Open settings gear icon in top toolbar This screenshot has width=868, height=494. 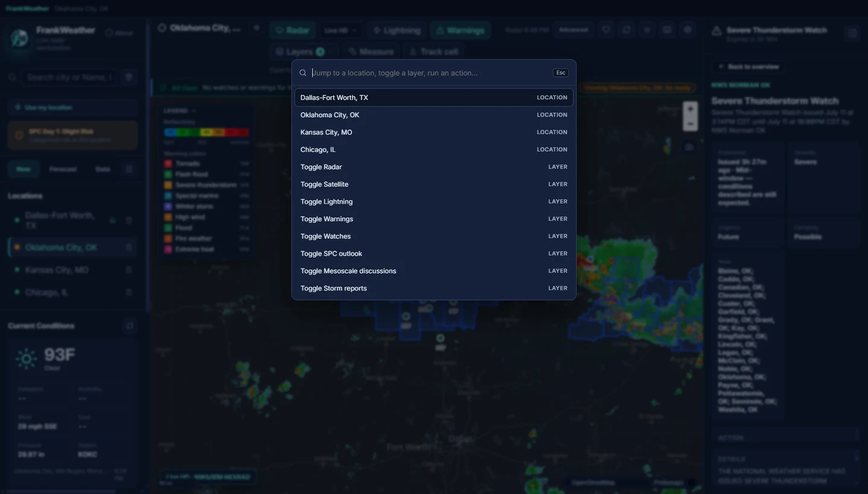coord(688,30)
